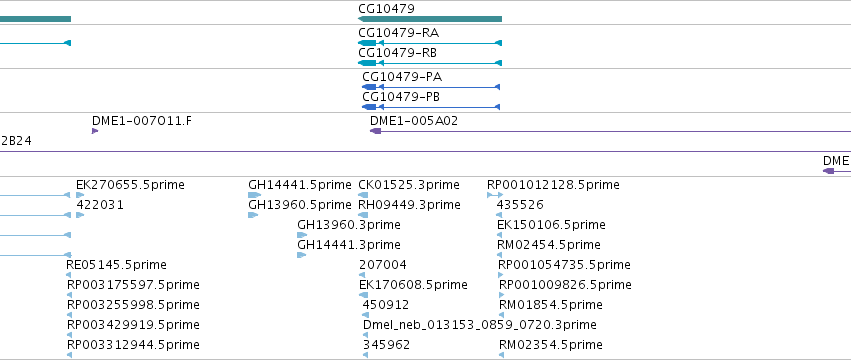Click the RM02454.5prime label

coord(549,245)
